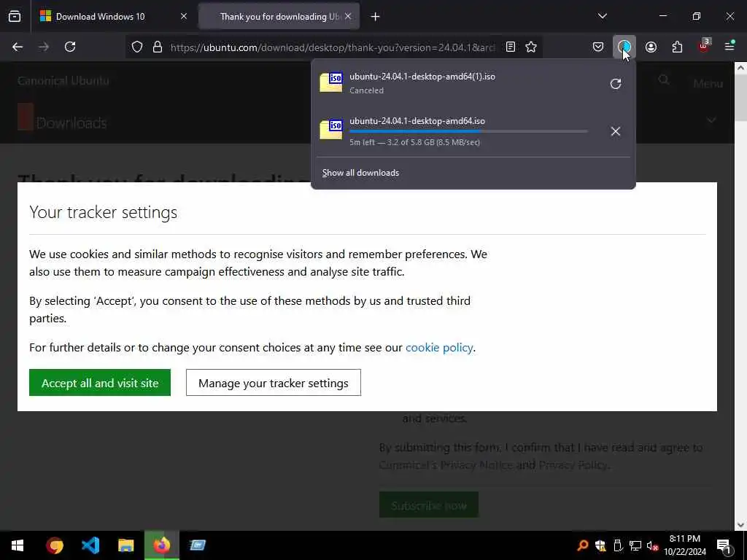Close the Download Windows 10 tab
The image size is (747, 560).
tap(183, 16)
